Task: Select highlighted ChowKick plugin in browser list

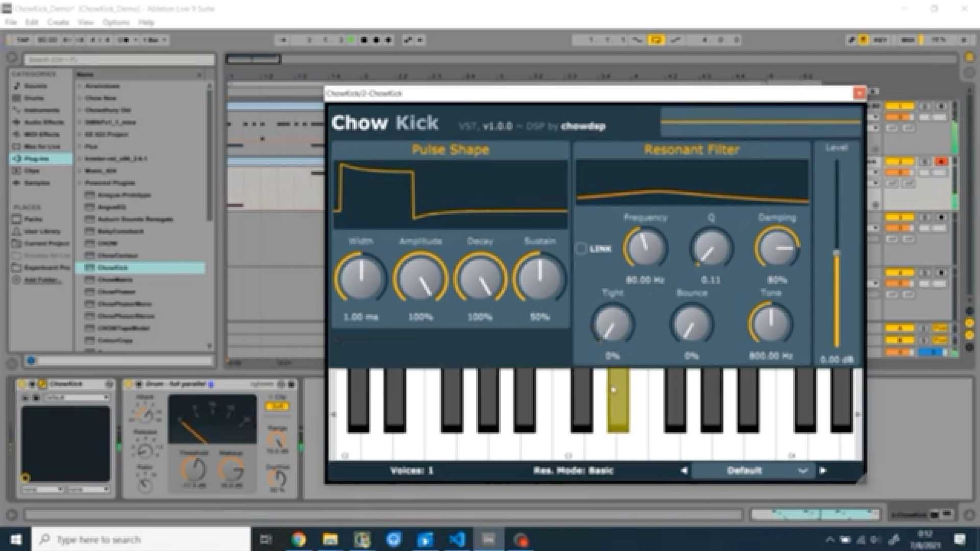Action: (140, 268)
